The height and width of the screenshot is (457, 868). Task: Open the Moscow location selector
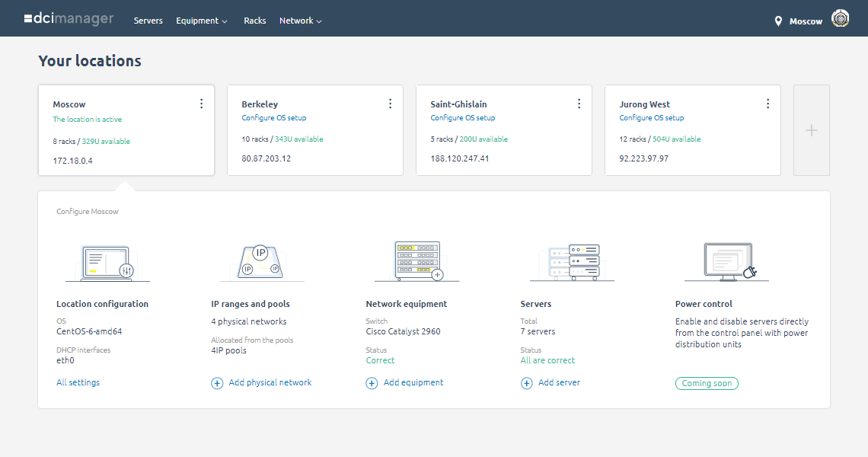[x=798, y=21]
